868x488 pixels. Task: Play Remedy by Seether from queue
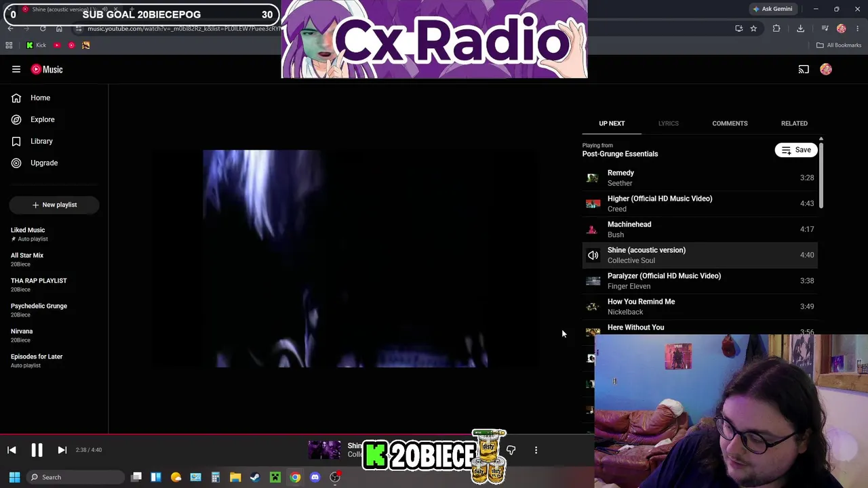(700, 178)
